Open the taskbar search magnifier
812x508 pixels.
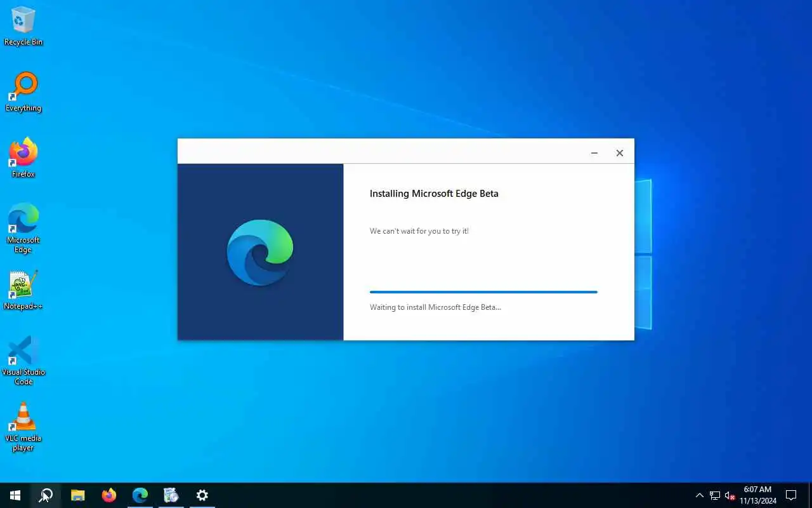[x=46, y=495]
